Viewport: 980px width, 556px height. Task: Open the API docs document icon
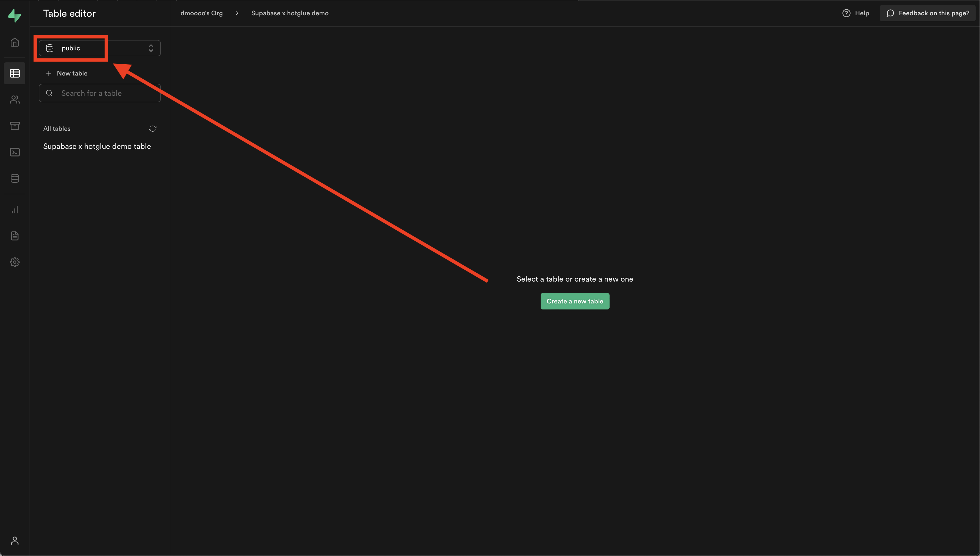coord(15,236)
